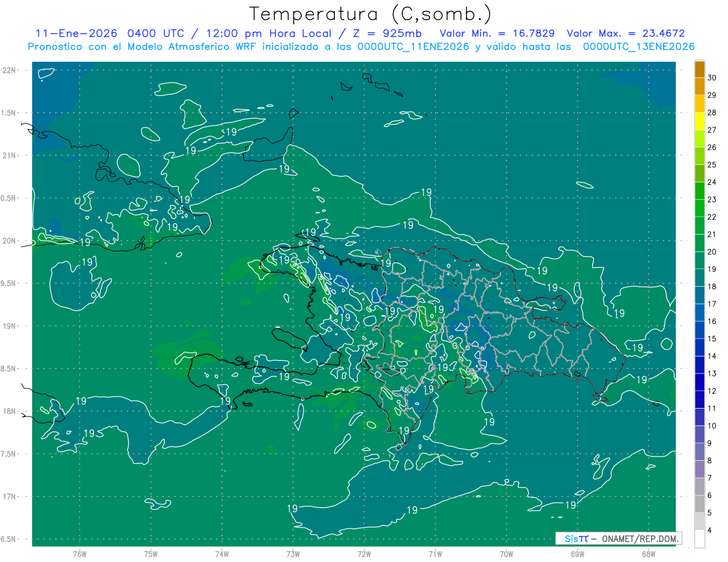Click the '18N' latitude label
Screen dimensions: 728x562
click(x=10, y=411)
